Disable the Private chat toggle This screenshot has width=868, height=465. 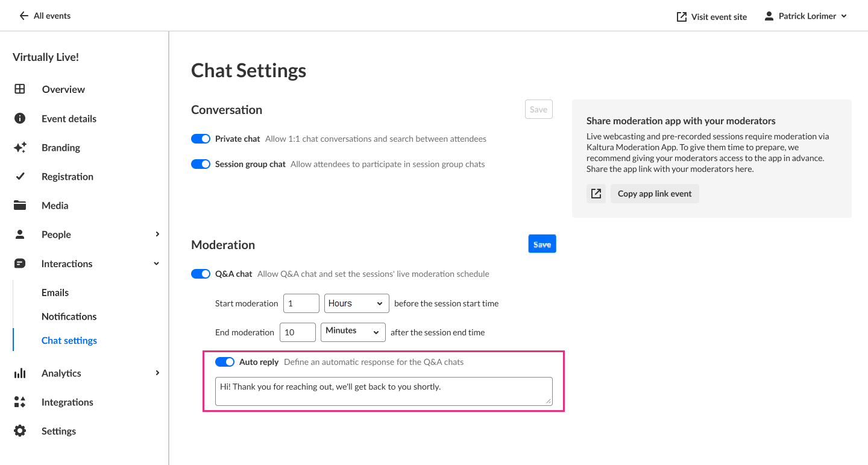coord(201,139)
